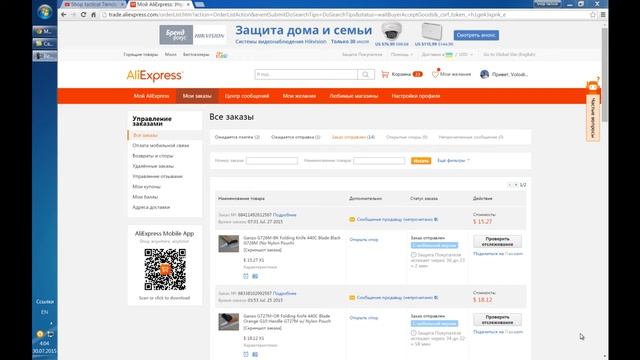The height and width of the screenshot is (360, 640).
Task: Open Мои баллы in the sidebar
Action: pyautogui.click(x=145, y=197)
